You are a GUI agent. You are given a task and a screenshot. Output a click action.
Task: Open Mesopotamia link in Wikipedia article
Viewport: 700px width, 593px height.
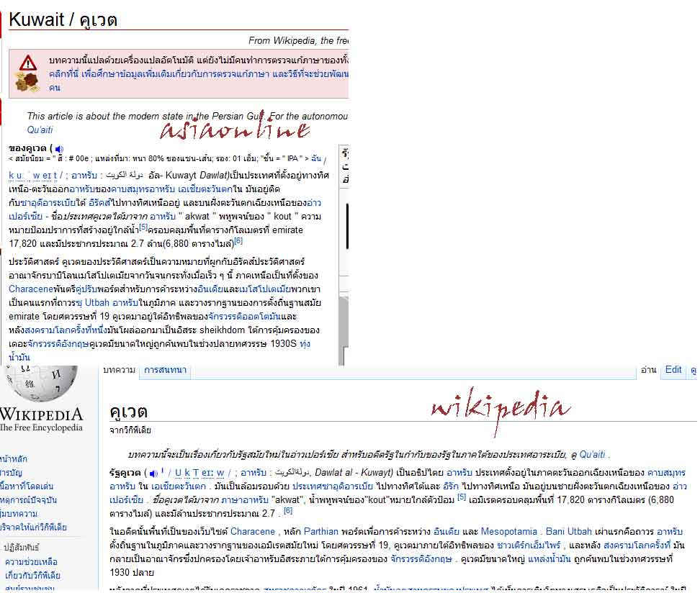pos(509,532)
